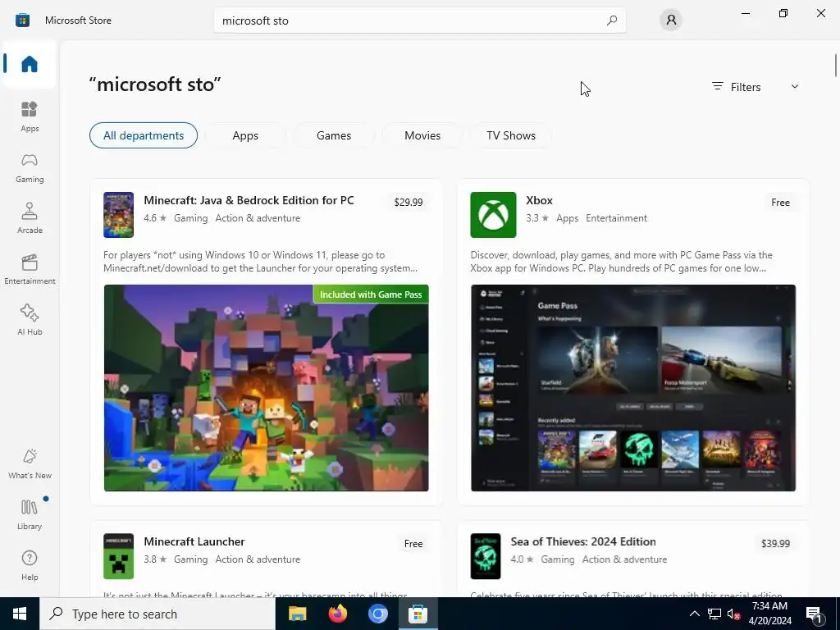Open the Xbox app title

[x=539, y=200]
